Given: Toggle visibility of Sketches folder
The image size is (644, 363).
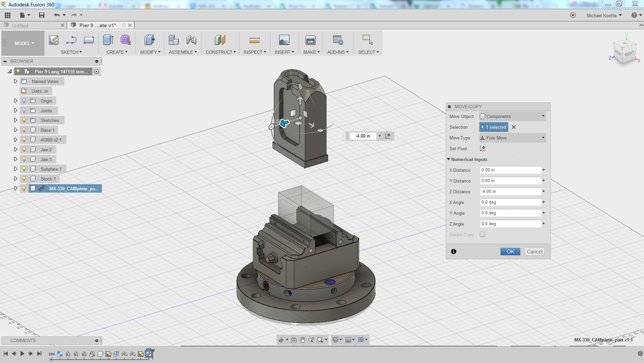Looking at the screenshot, I should tap(24, 120).
